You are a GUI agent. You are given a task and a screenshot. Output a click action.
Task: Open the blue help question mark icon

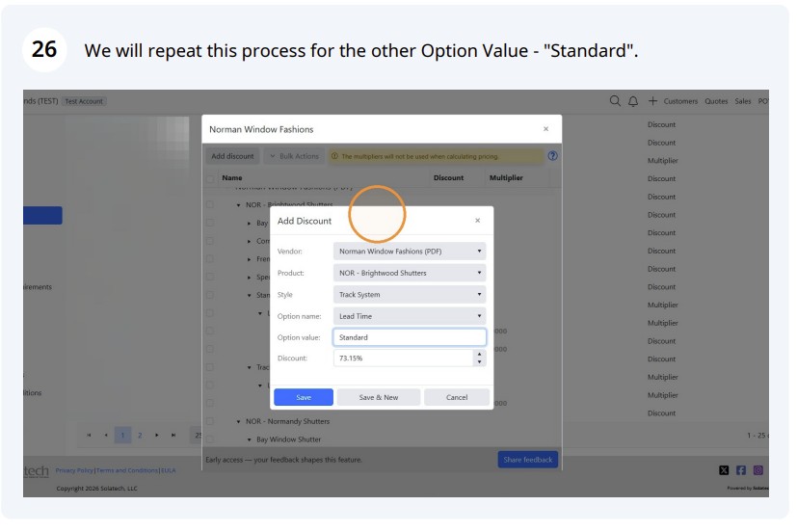552,156
